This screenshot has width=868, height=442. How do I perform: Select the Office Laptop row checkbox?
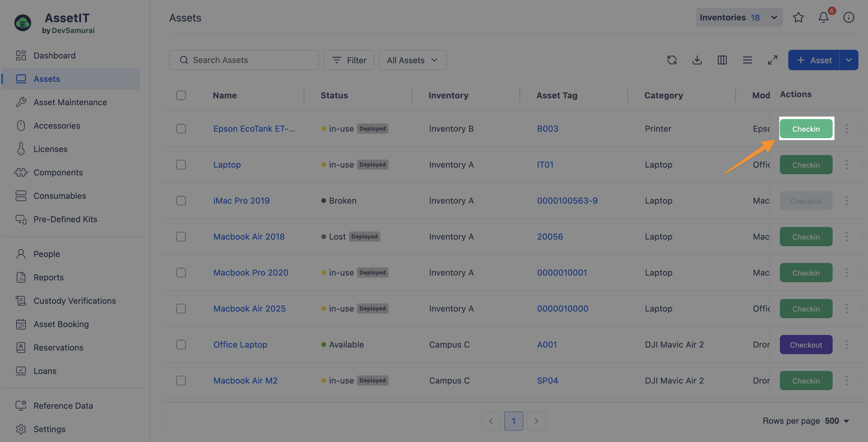coord(181,345)
